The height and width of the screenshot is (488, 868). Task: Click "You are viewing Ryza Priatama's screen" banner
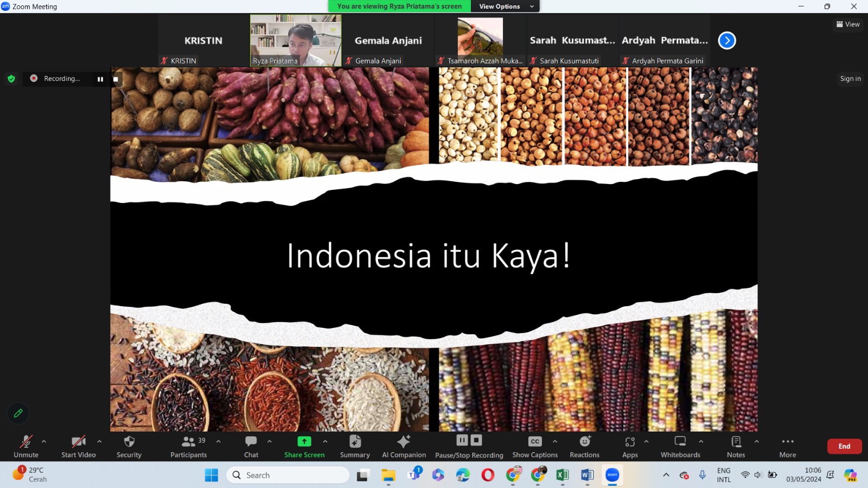coord(399,7)
